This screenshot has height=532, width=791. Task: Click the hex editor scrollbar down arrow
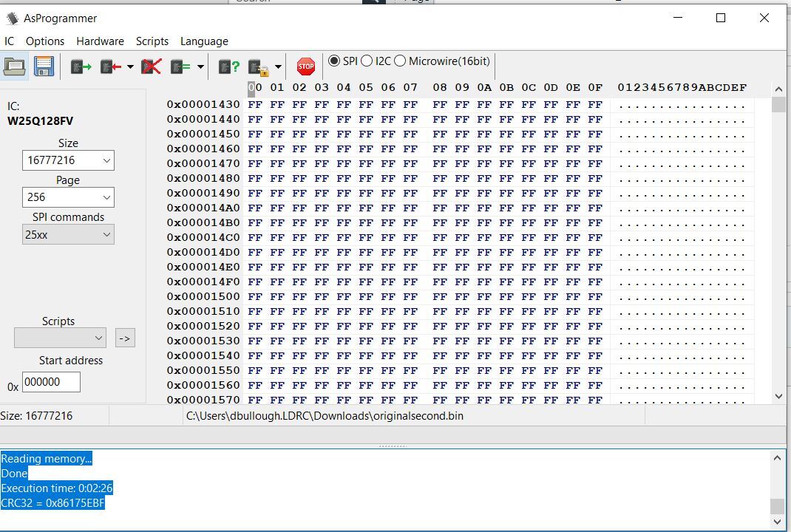tap(778, 396)
